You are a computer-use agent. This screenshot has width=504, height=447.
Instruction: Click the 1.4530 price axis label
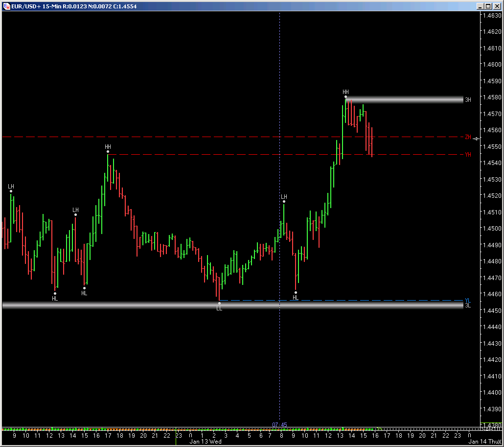[492, 179]
